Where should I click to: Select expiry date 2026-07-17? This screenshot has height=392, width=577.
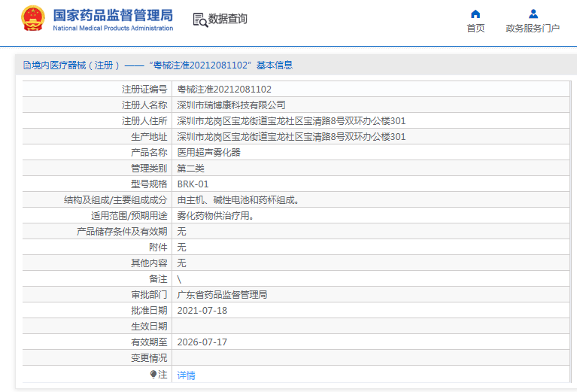coord(202,342)
